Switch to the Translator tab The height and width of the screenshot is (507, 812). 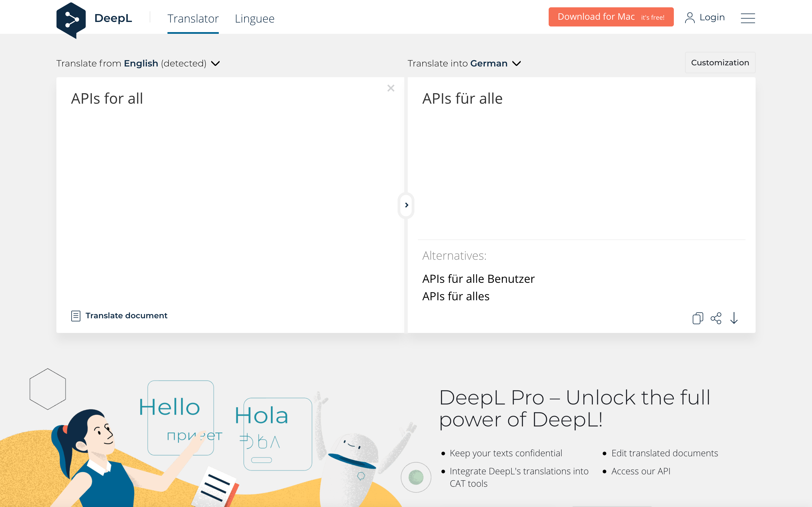click(193, 18)
